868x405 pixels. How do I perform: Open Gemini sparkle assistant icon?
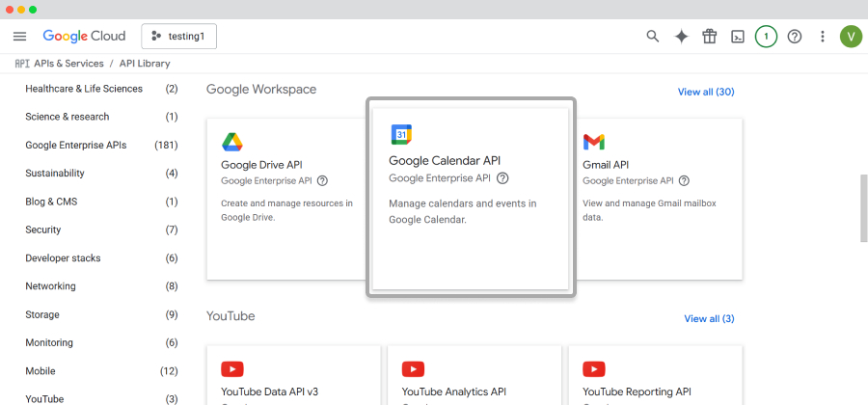tap(682, 37)
